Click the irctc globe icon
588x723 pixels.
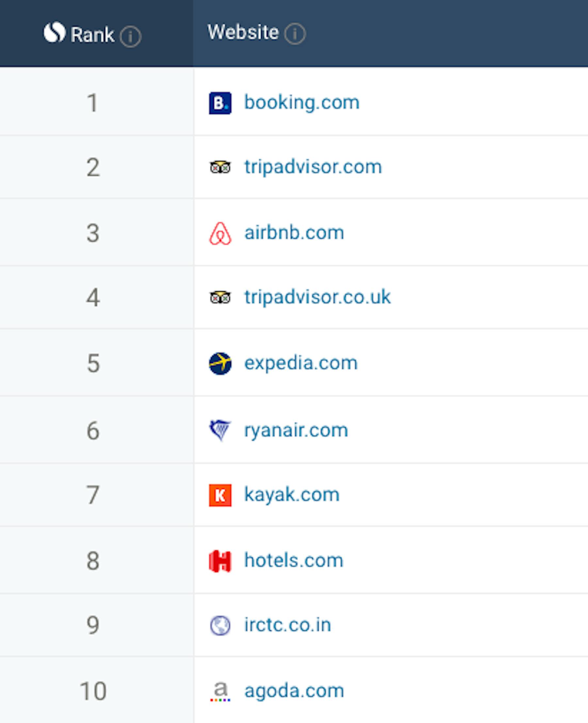tap(220, 625)
